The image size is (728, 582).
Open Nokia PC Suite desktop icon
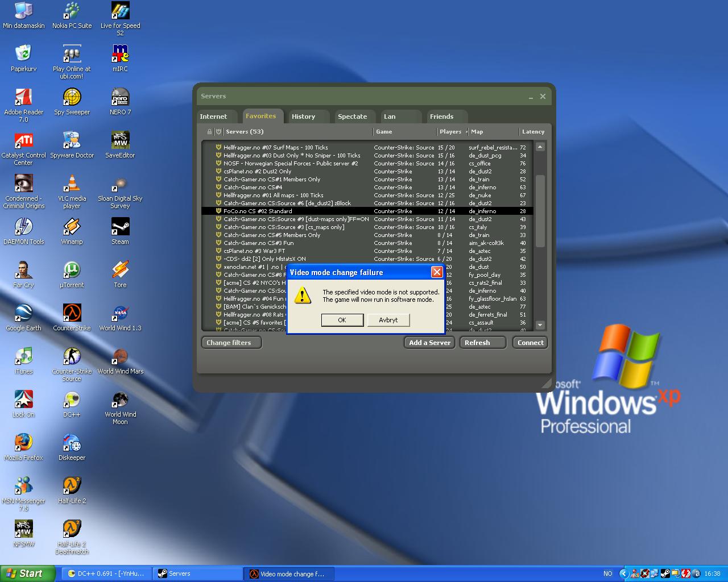pyautogui.click(x=72, y=15)
